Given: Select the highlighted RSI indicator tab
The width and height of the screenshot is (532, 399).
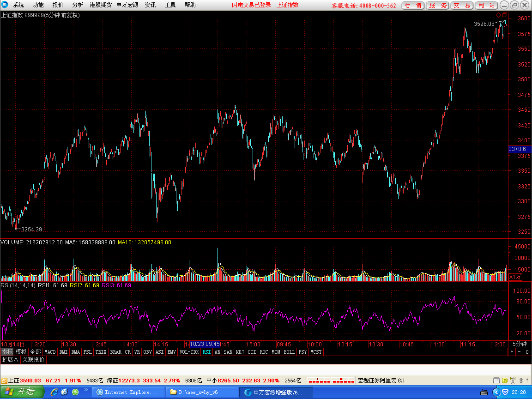Looking at the screenshot, I should (x=206, y=352).
